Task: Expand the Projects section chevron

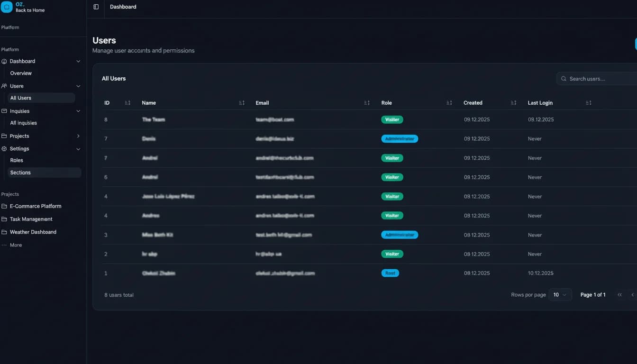Action: pyautogui.click(x=78, y=136)
